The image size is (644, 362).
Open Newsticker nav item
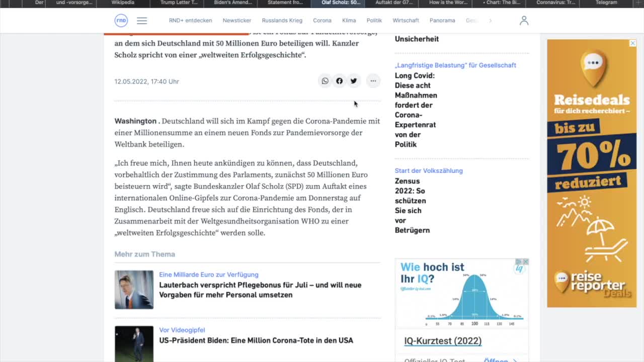[237, 21]
